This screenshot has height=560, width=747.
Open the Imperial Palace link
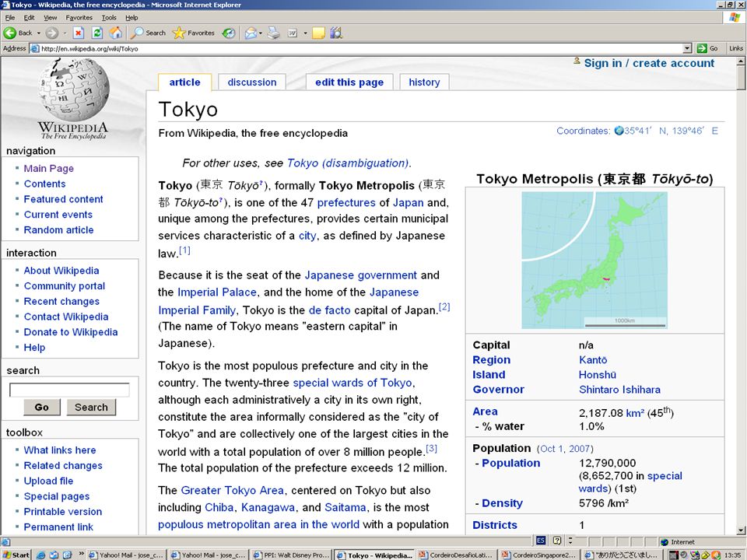click(x=217, y=292)
